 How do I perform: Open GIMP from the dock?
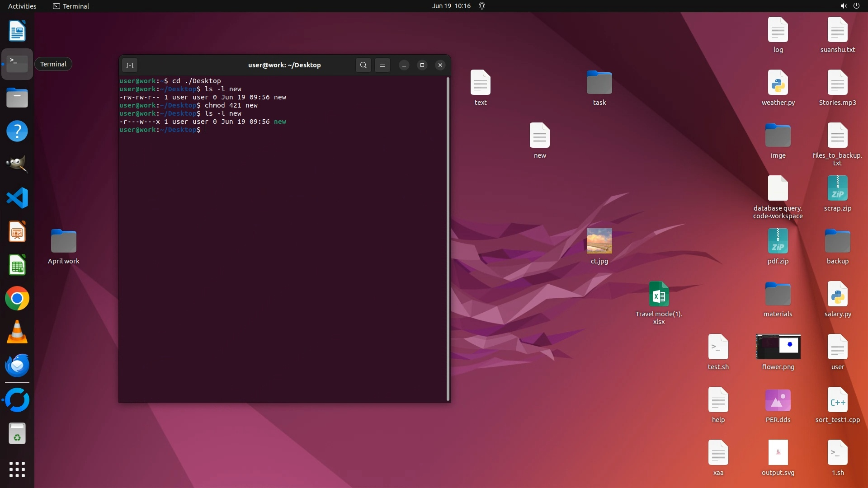click(x=17, y=164)
